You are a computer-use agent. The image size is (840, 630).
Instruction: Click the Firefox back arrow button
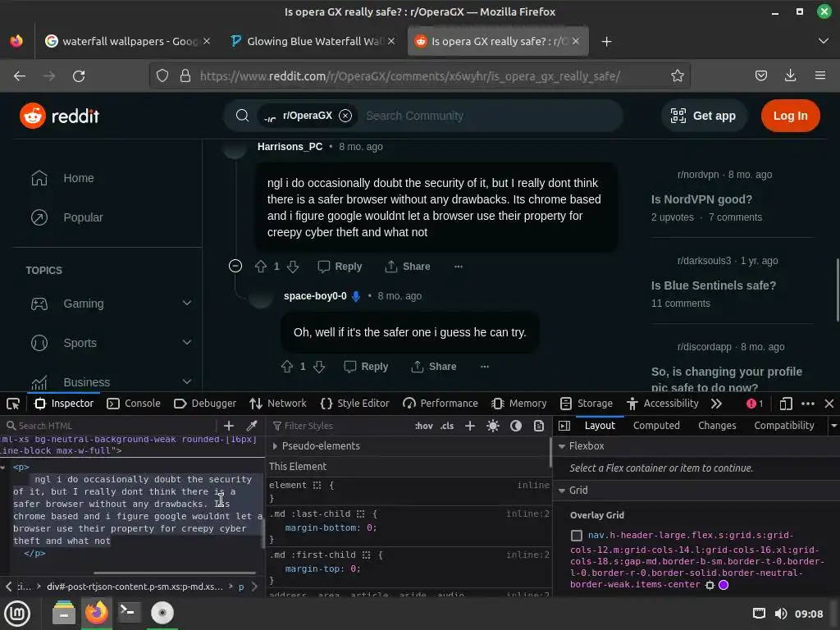tap(20, 76)
